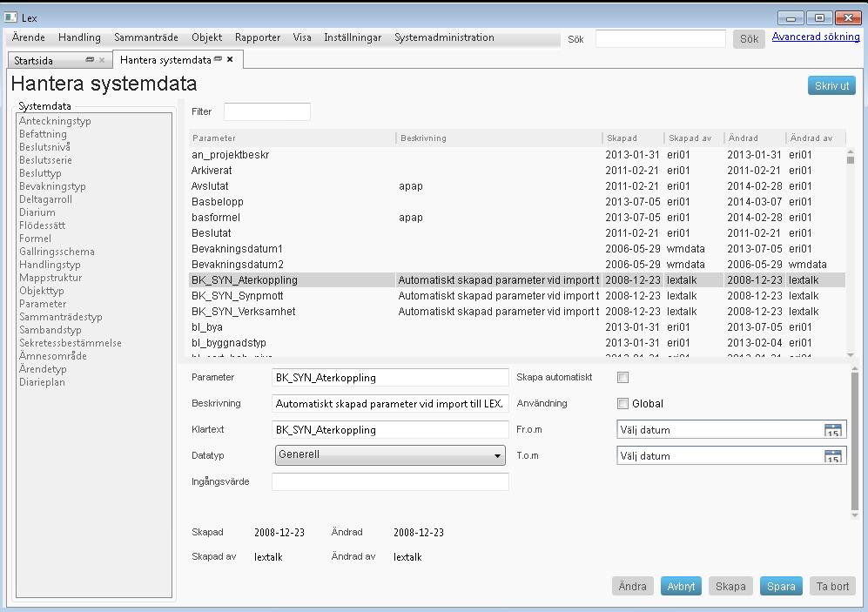Click the parameter list scroll-up arrow
This screenshot has height=612, width=868.
pyautogui.click(x=851, y=151)
